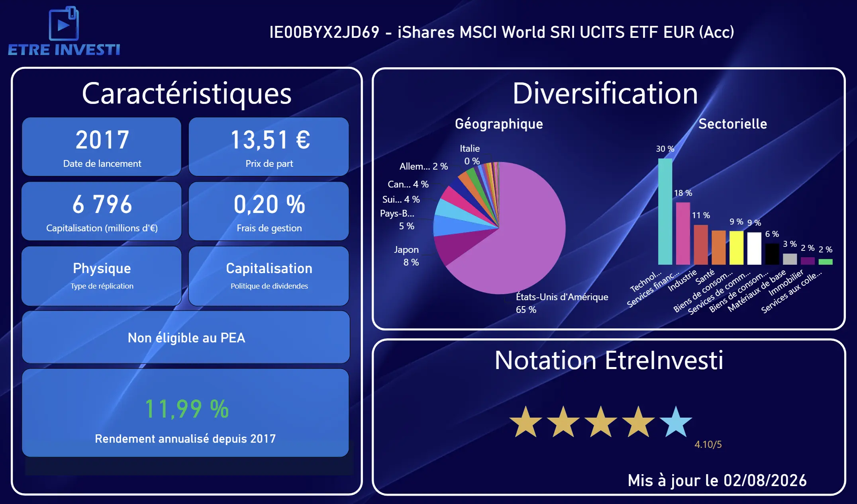Click the "Caractéristiques" panel heading
Screen dimensions: 857x504
(187, 94)
